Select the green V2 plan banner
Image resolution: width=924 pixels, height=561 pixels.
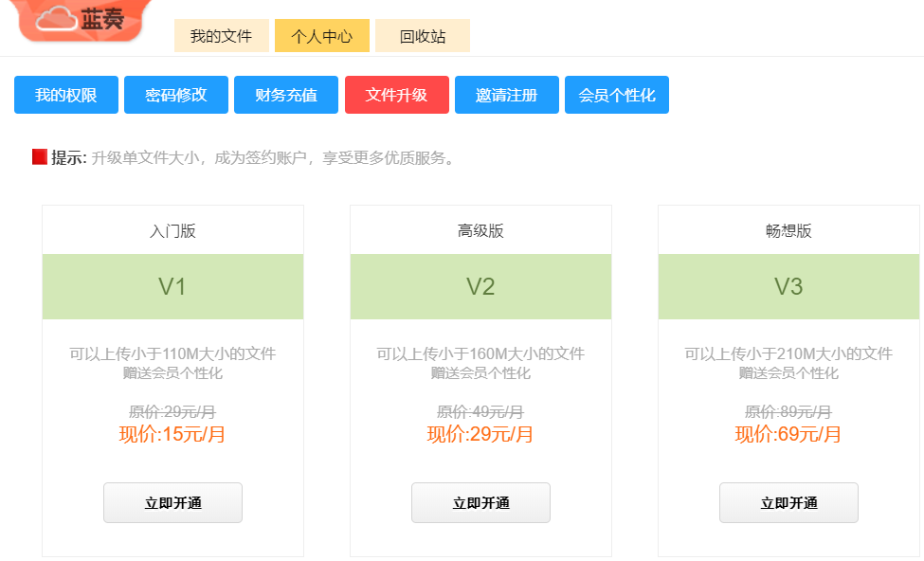click(480, 286)
